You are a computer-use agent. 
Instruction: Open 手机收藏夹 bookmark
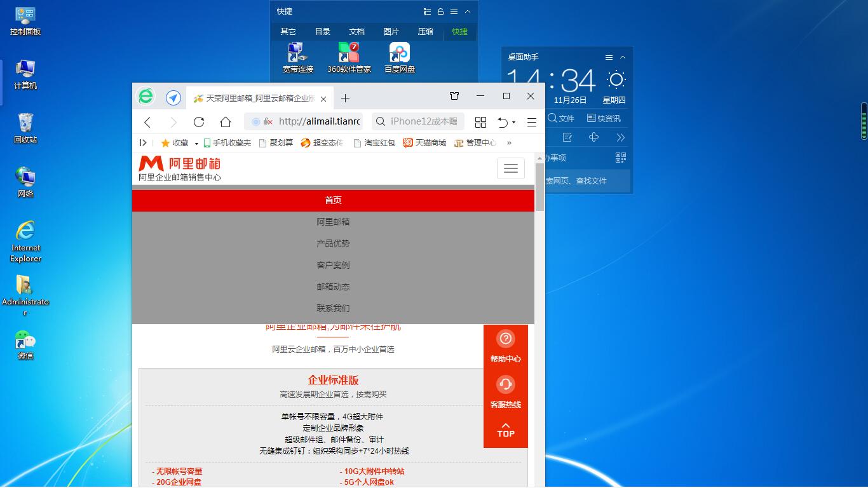pyautogui.click(x=227, y=143)
